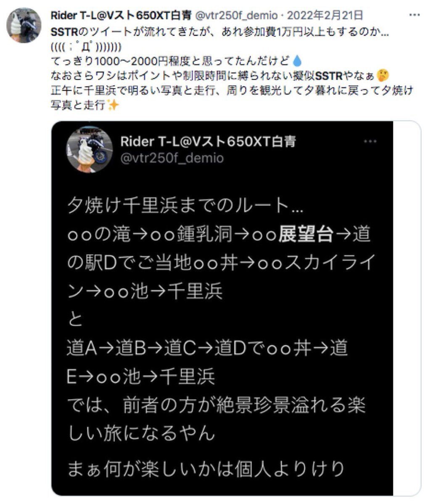428x504 pixels.
Task: Click the quoted tweet's ice cream avatar
Action: (x=90, y=149)
